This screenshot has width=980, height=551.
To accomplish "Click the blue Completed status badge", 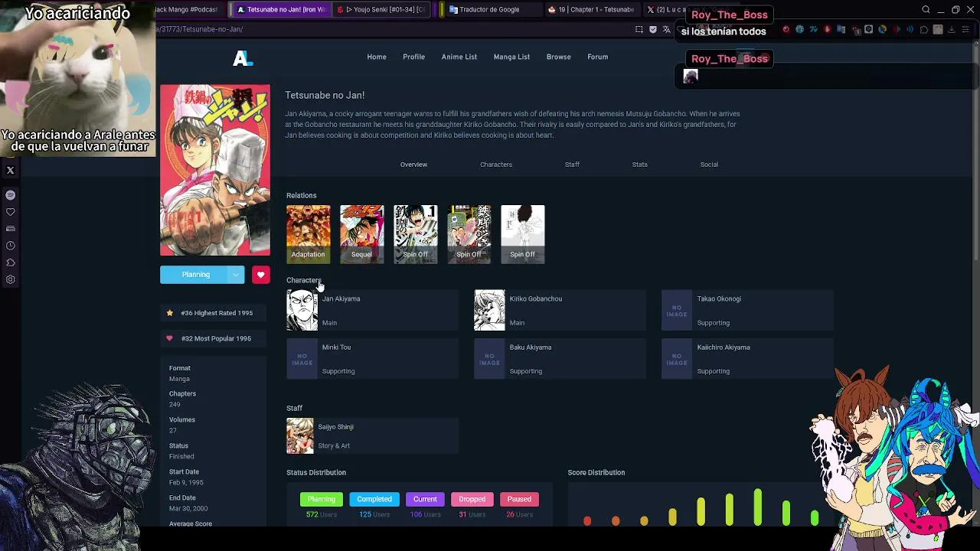I will [374, 499].
